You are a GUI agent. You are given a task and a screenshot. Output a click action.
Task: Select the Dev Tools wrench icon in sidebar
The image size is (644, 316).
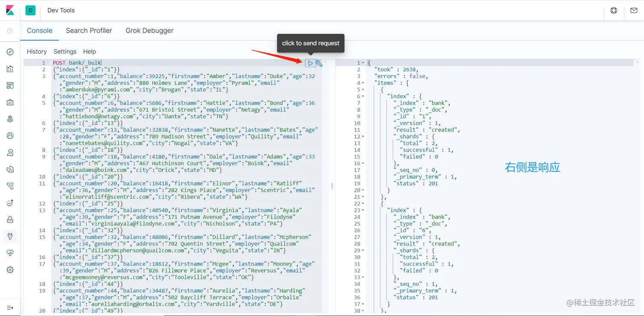[x=10, y=236]
